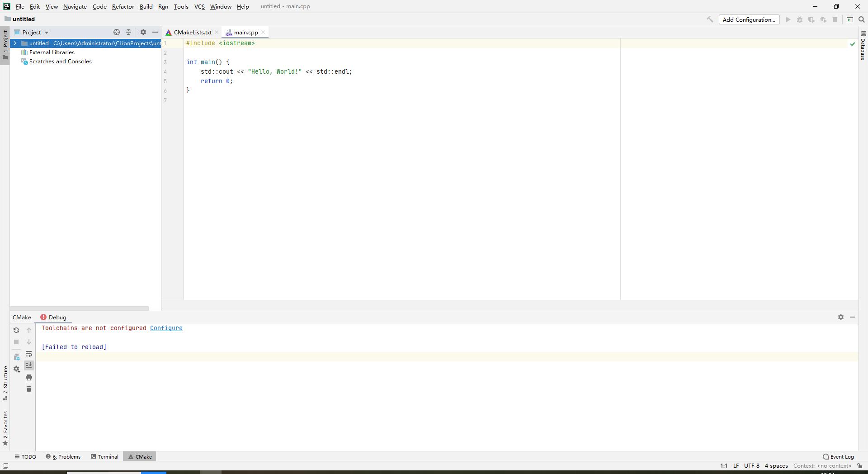
Task: Click untitled breadcrumb in navigation bar
Action: (19, 19)
